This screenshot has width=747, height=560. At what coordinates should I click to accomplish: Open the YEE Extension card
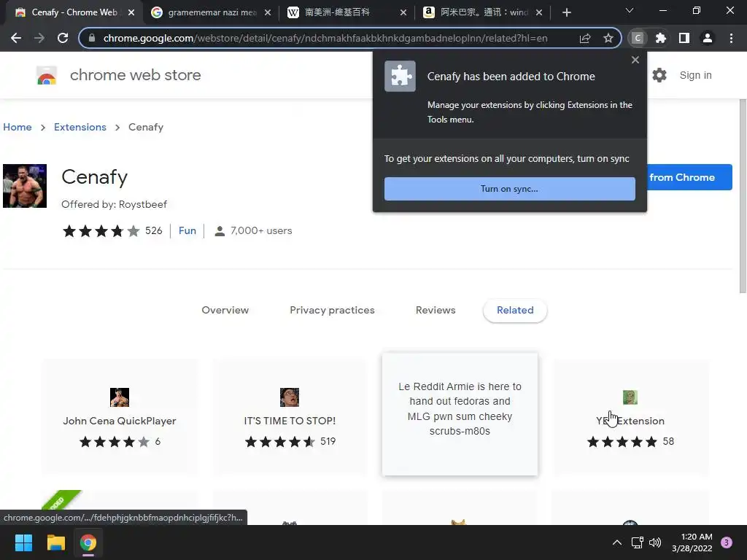630,416
